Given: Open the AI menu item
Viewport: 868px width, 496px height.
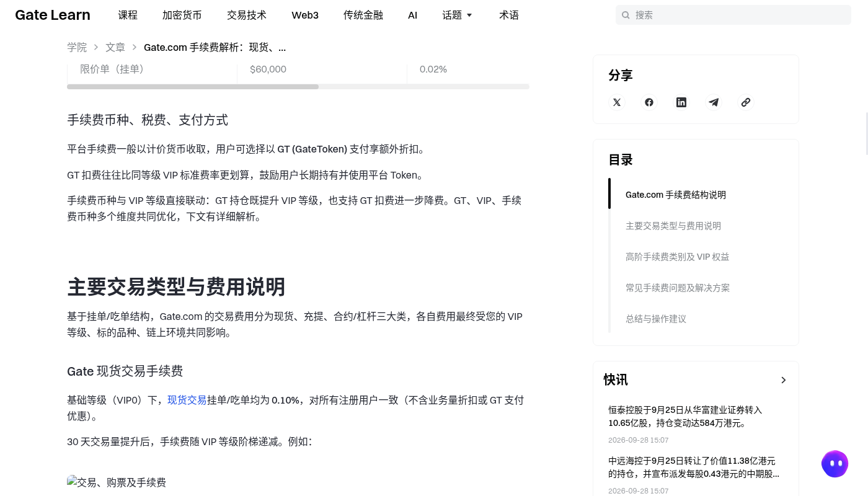Looking at the screenshot, I should (x=413, y=15).
